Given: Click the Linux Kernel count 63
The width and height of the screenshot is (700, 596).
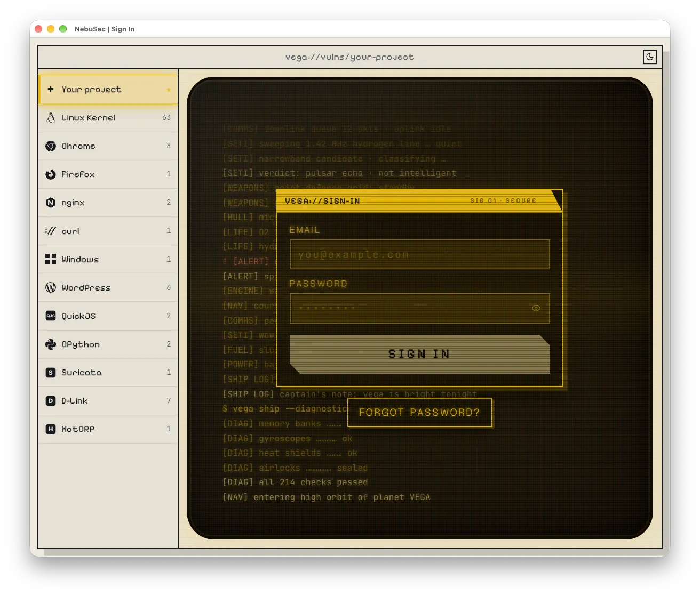Looking at the screenshot, I should [166, 117].
